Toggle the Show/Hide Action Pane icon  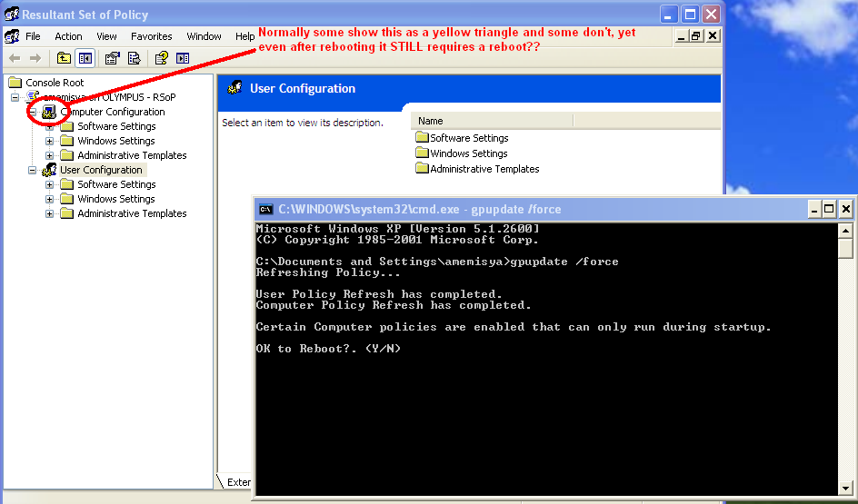tap(183, 58)
